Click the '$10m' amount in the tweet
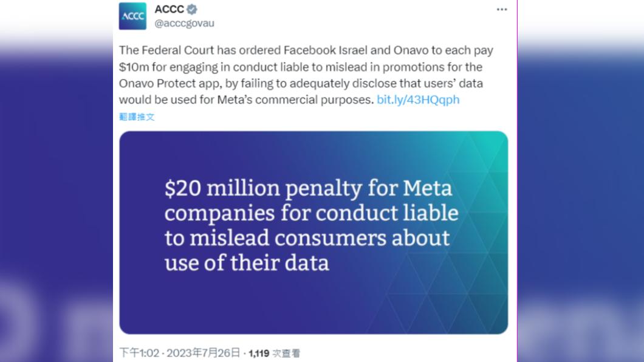This screenshot has width=644, height=362. 133,67
